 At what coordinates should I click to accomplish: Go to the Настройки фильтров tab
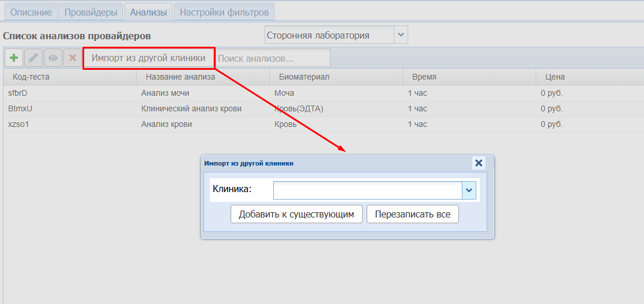[x=224, y=12]
